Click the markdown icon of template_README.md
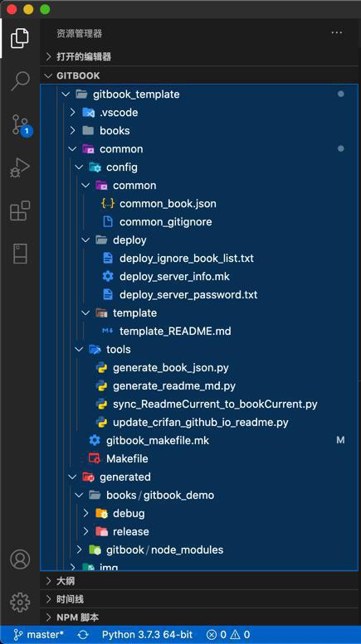Screen dimensions: 361x644 coord(108,331)
